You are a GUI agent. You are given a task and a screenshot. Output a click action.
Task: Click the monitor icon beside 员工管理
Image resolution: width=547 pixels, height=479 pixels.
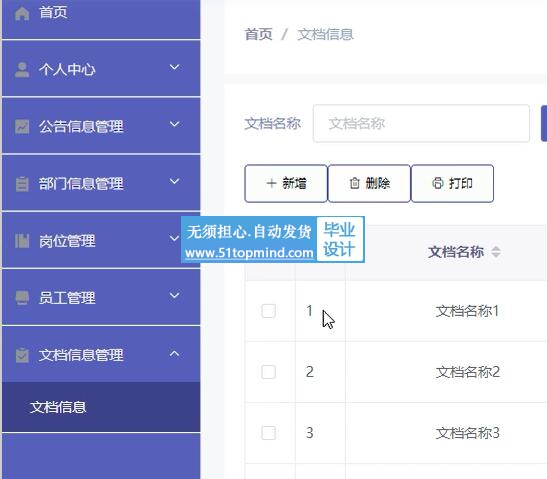[x=22, y=298]
